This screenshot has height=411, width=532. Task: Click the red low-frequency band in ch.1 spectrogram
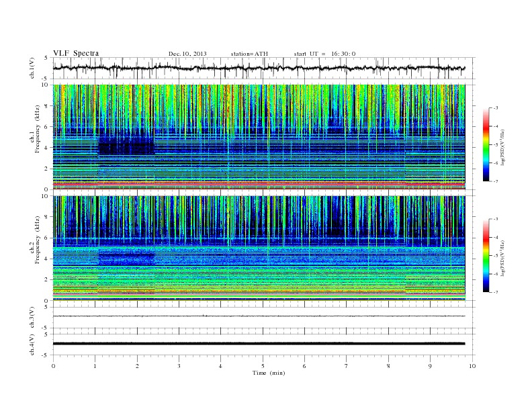[259, 184]
